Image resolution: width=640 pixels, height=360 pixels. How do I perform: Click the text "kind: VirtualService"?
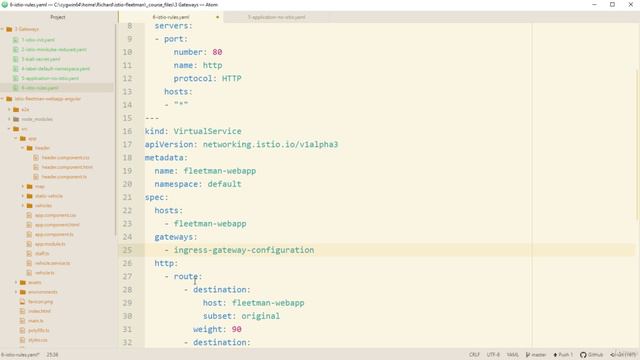pos(193,131)
